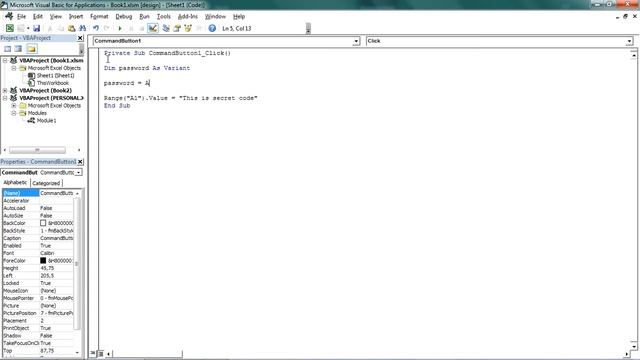Open the Help menu
The width and height of the screenshot is (640, 360).
(239, 16)
